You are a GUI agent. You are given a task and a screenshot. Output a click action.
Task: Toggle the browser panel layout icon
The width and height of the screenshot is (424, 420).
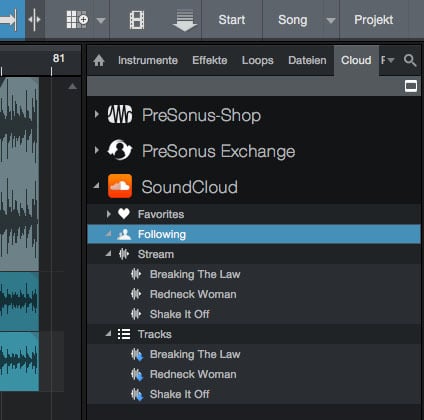tap(411, 86)
